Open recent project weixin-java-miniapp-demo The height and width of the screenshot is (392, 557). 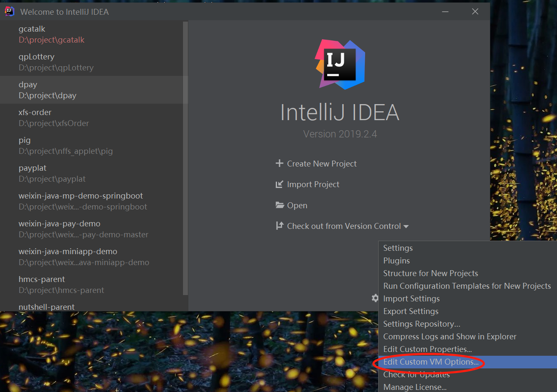click(x=91, y=257)
